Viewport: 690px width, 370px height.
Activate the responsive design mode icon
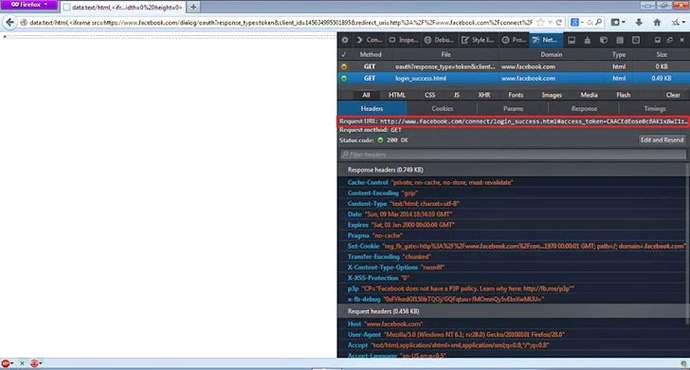571,40
